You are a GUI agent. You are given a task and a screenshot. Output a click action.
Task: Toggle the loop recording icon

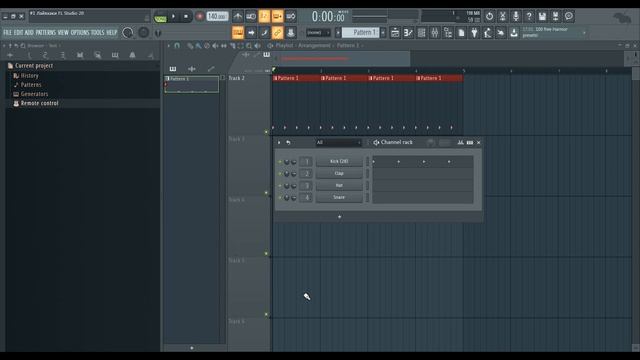[291, 16]
